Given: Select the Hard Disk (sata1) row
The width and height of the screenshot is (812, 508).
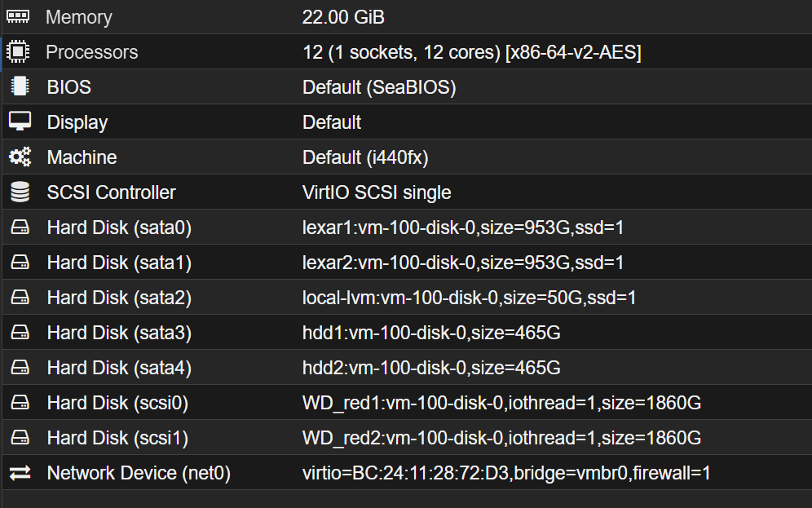Looking at the screenshot, I should pyautogui.click(x=407, y=263).
